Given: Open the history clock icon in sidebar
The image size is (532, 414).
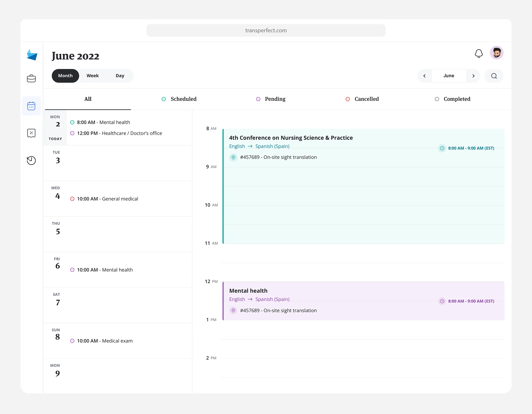Looking at the screenshot, I should 31,160.
